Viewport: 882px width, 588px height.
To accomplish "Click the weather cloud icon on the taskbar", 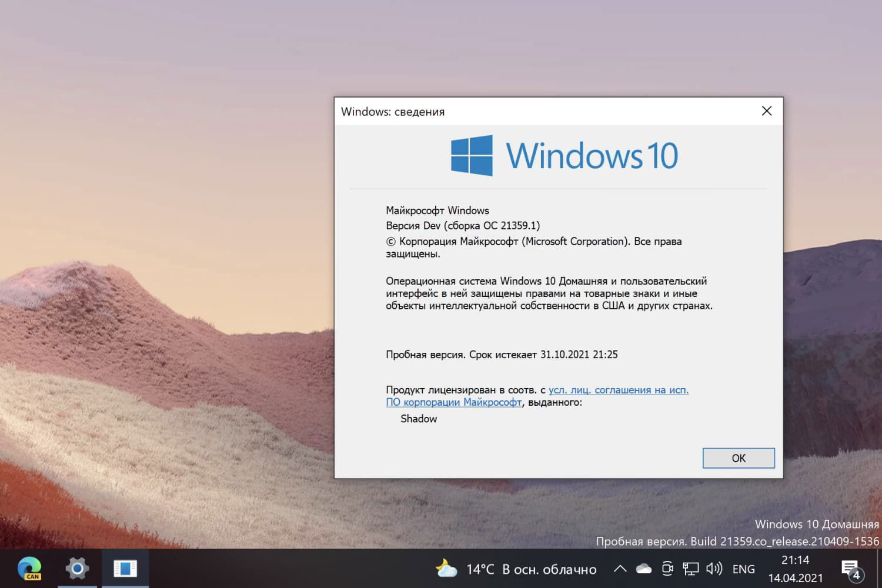I will [446, 569].
